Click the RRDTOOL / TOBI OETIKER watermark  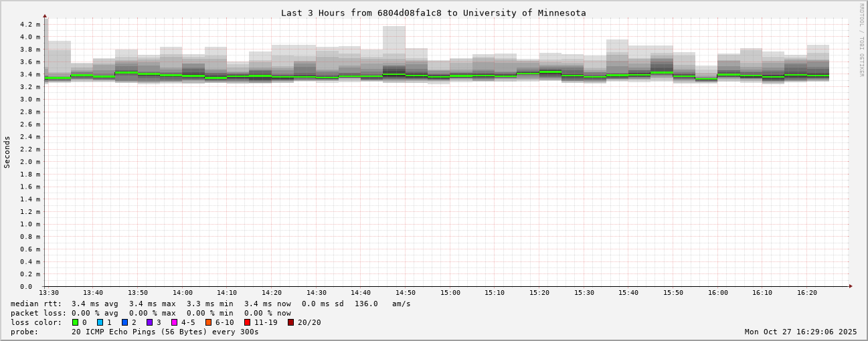pos(862,39)
